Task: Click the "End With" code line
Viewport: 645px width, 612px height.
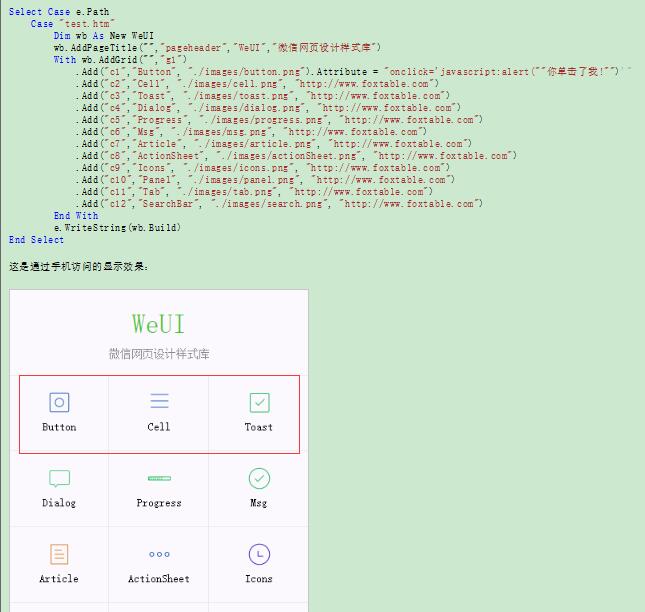Action: [x=76, y=216]
